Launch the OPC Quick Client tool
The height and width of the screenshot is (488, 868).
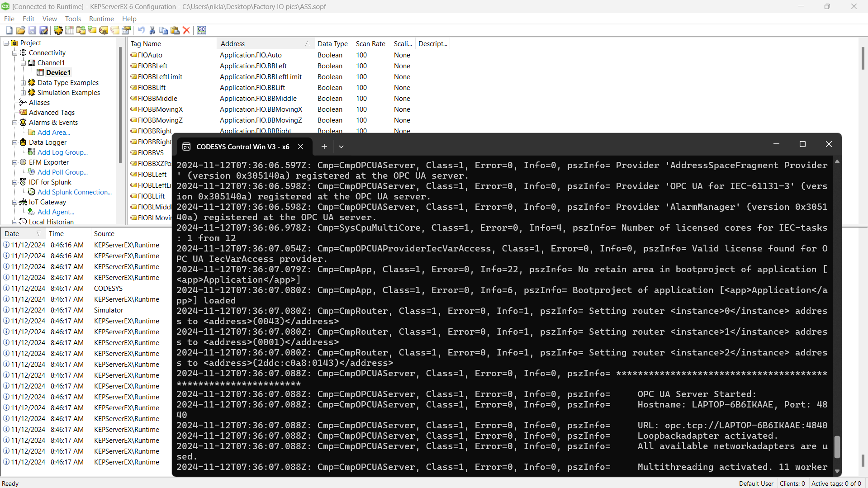(x=201, y=30)
